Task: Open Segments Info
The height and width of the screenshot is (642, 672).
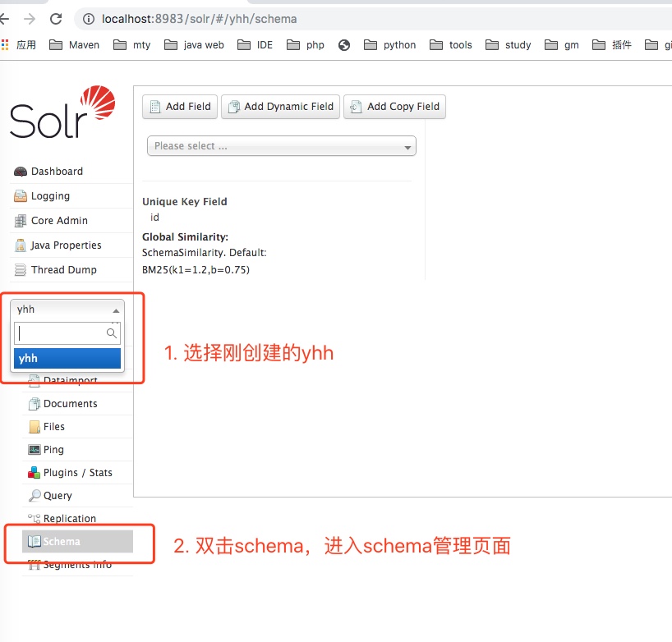Action: pyautogui.click(x=74, y=564)
